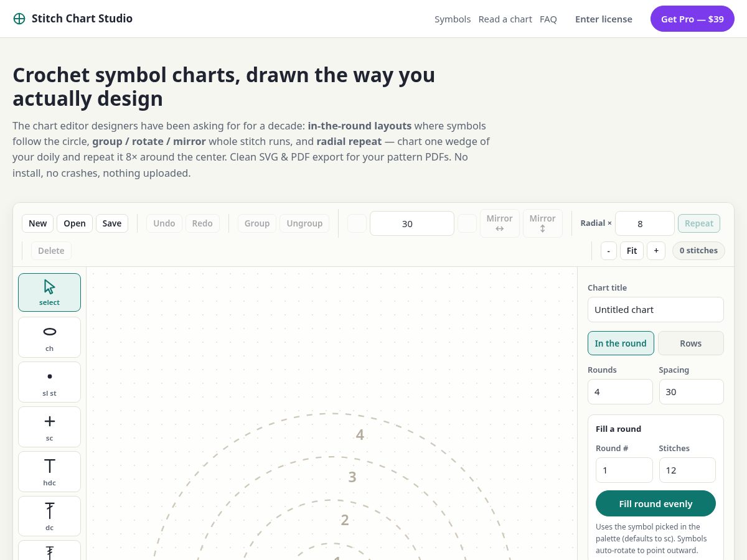This screenshot has width=747, height=560.
Task: Click Get Pro — $39 button
Action: click(x=692, y=19)
